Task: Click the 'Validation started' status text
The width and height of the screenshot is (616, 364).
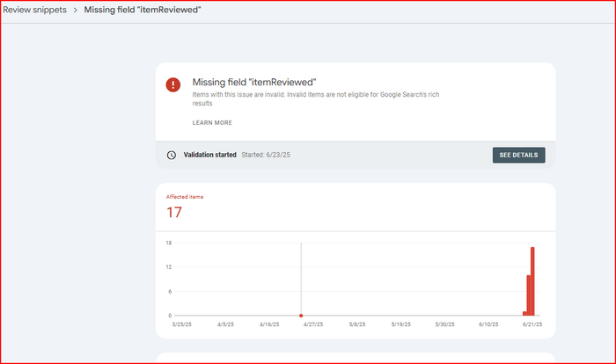Action: (x=209, y=155)
